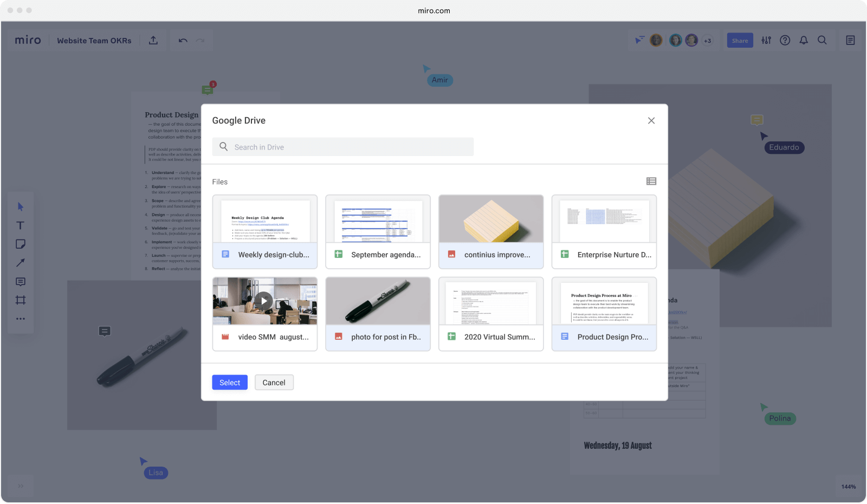The height and width of the screenshot is (504, 867).
Task: Click the Website Team OKRs board title
Action: (x=94, y=41)
